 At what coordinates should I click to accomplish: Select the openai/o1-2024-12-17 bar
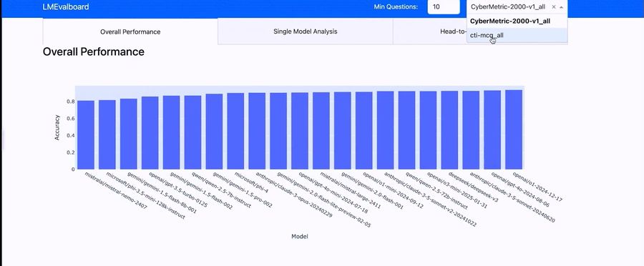tap(513, 129)
